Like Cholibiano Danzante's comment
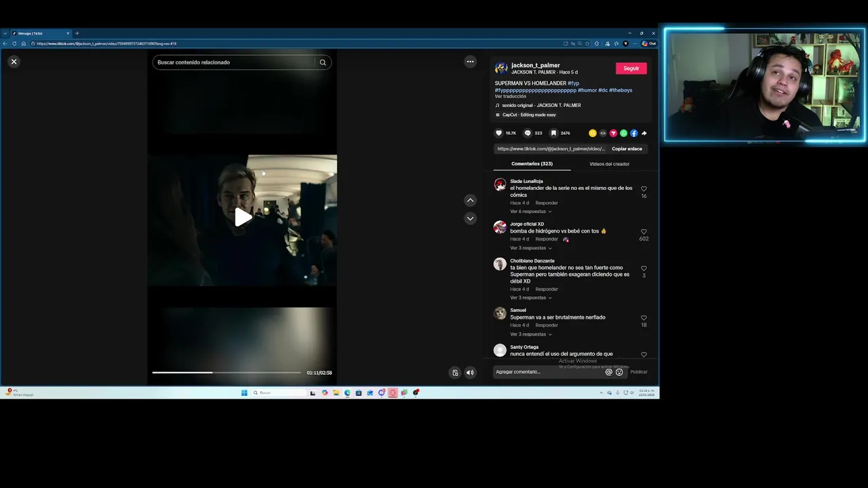Viewport: 868px width, 488px height. (644, 268)
